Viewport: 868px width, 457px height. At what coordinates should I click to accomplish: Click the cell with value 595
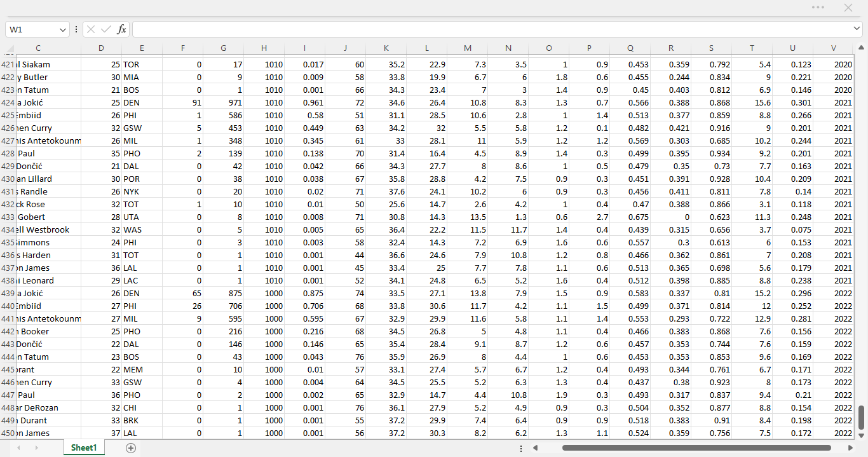point(223,318)
